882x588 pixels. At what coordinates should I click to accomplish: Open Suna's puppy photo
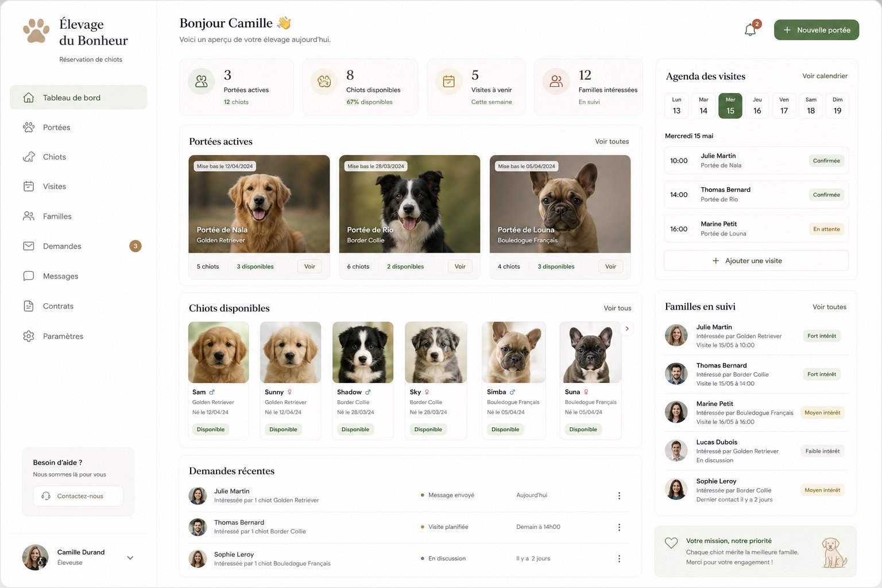pyautogui.click(x=590, y=353)
